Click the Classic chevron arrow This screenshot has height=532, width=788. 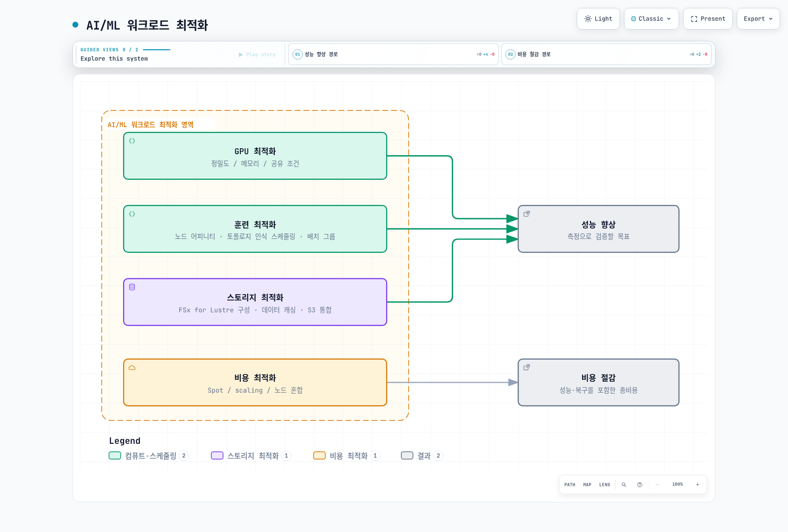pyautogui.click(x=669, y=19)
